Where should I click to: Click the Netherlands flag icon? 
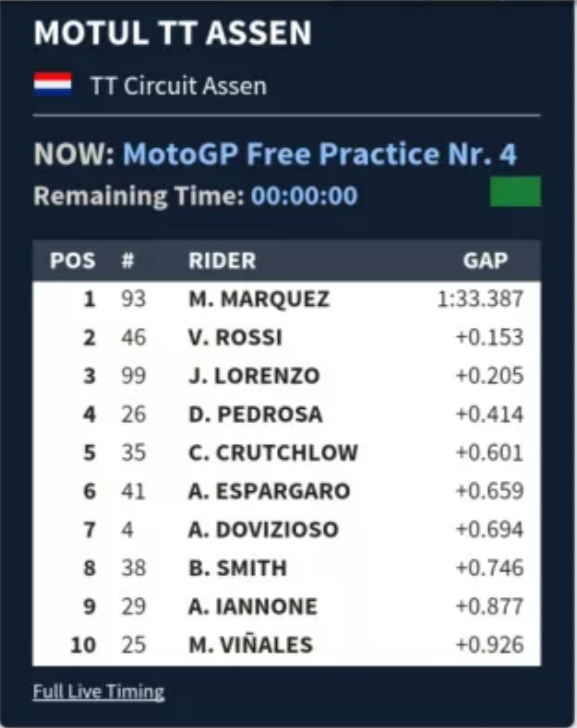52,85
